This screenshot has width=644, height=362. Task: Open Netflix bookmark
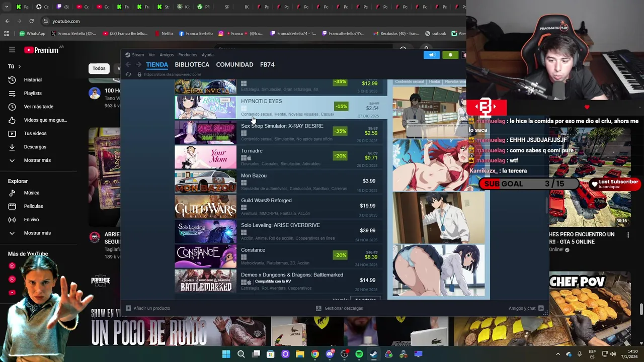tap(164, 34)
